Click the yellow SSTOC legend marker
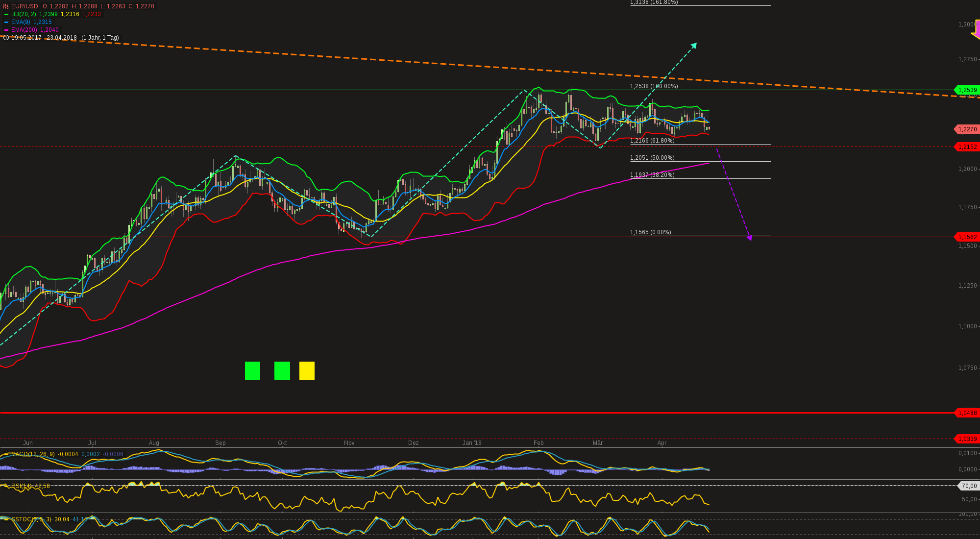Screen dimensions: 980x539 click(6, 519)
